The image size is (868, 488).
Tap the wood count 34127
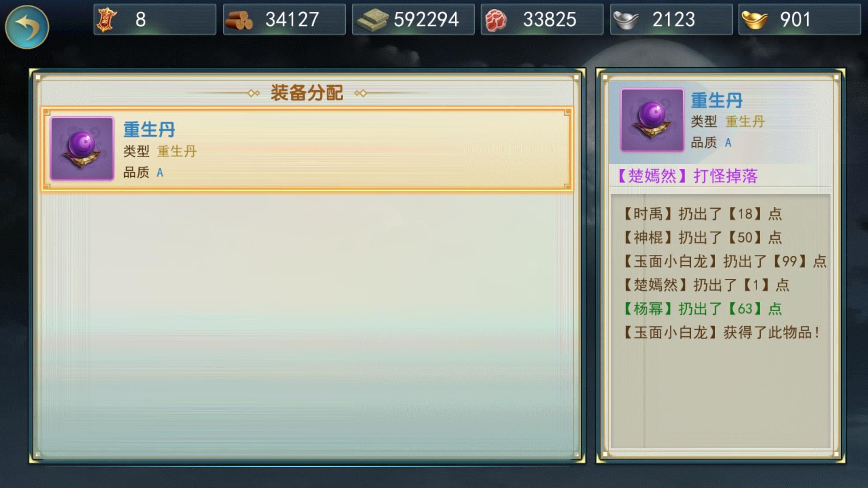pyautogui.click(x=292, y=19)
